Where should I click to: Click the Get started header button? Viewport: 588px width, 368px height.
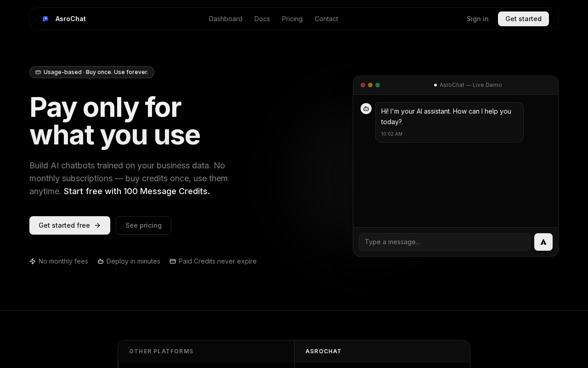523,19
